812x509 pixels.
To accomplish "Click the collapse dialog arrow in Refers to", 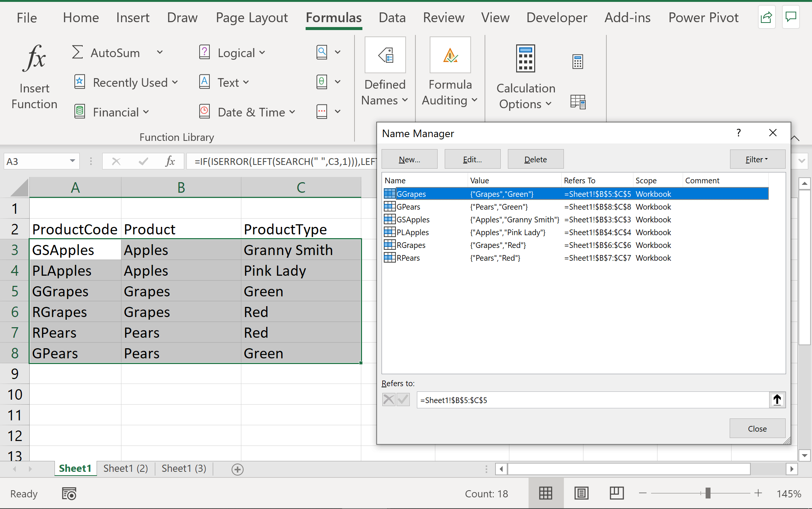I will (777, 400).
